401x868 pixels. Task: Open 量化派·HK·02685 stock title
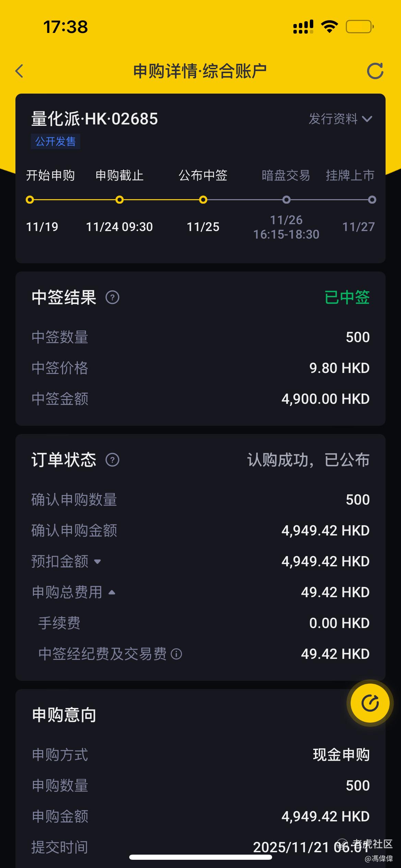(95, 119)
